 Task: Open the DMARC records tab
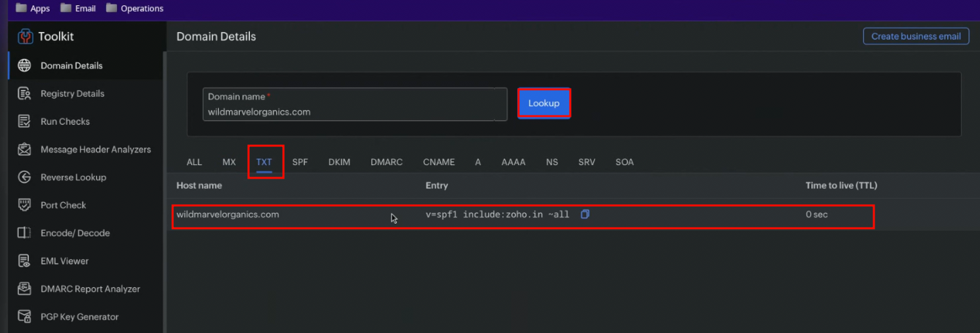386,162
